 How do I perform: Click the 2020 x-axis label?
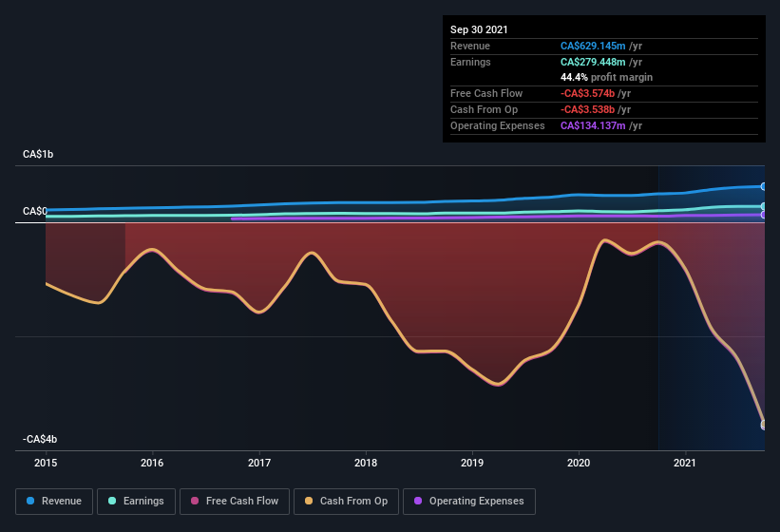pyautogui.click(x=579, y=463)
